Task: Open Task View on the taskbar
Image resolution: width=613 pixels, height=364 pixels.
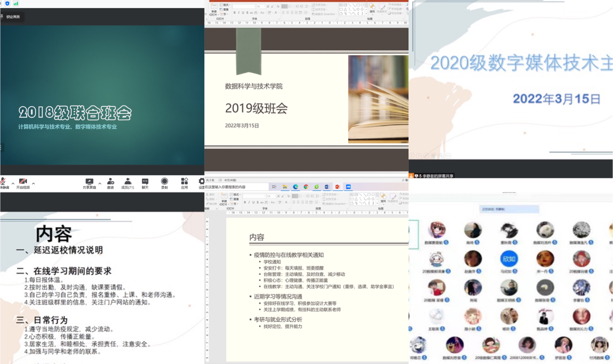Action: pos(274,187)
